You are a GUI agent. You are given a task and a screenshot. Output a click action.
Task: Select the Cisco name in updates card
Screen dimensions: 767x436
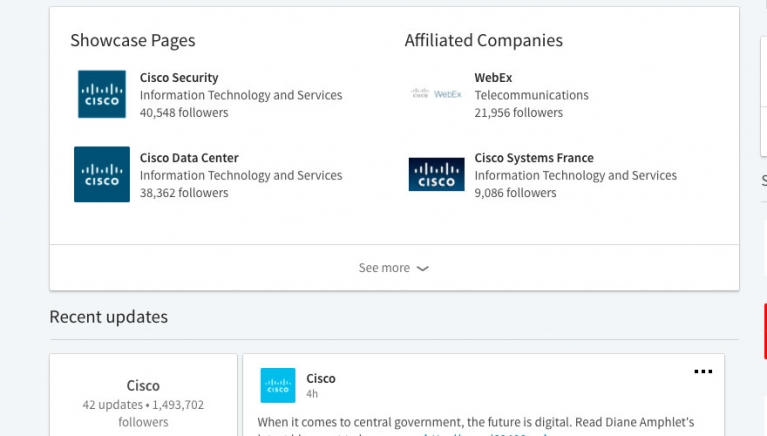pos(143,386)
